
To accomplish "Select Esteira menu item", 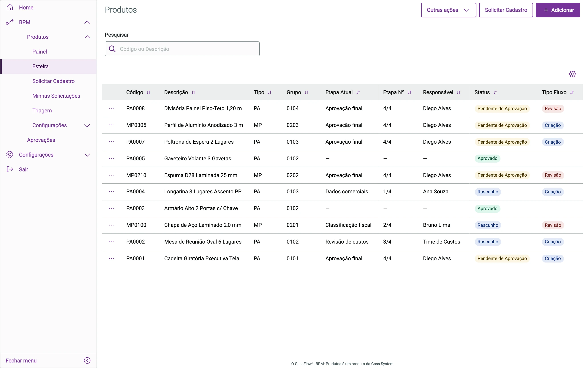I will [x=49, y=66].
